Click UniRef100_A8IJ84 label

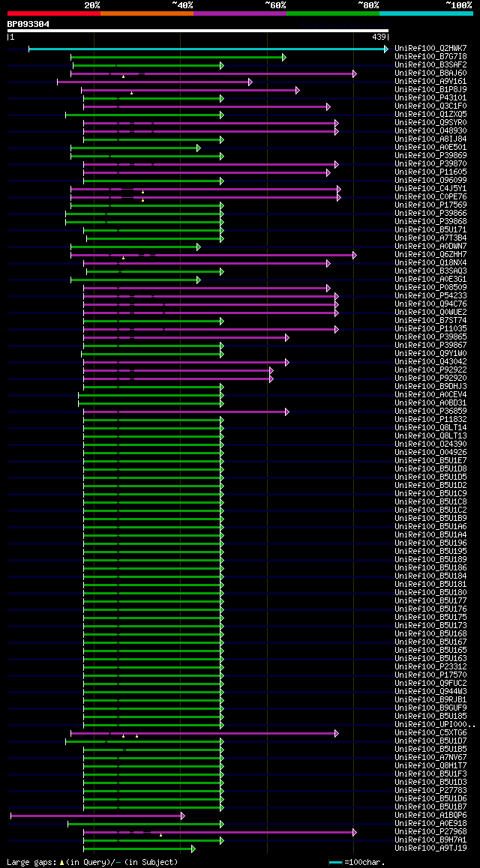click(430, 139)
